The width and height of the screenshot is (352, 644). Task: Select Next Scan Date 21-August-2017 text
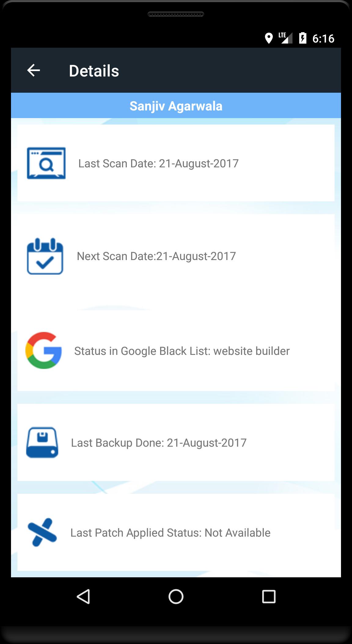tap(156, 256)
